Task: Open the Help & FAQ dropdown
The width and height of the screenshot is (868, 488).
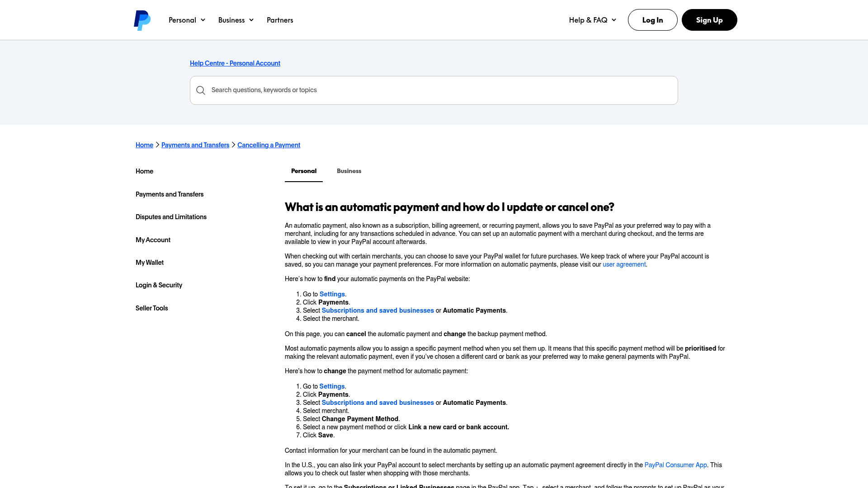Action: [592, 20]
